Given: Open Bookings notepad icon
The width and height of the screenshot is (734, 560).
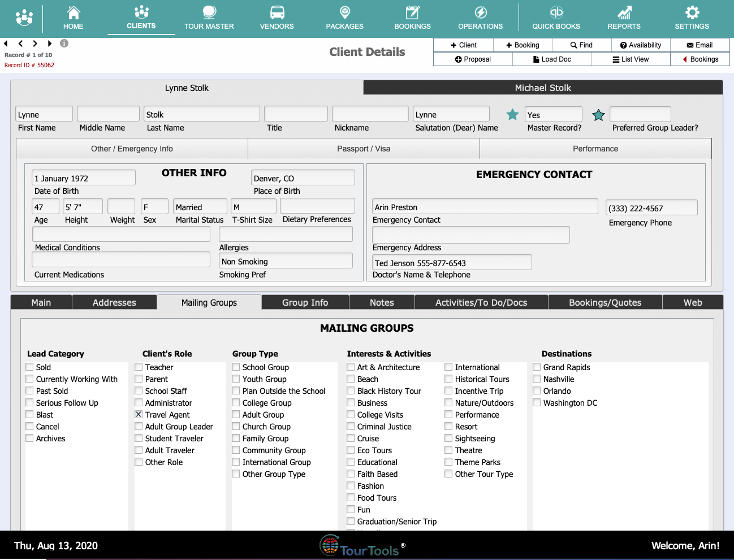Looking at the screenshot, I should tap(412, 12).
